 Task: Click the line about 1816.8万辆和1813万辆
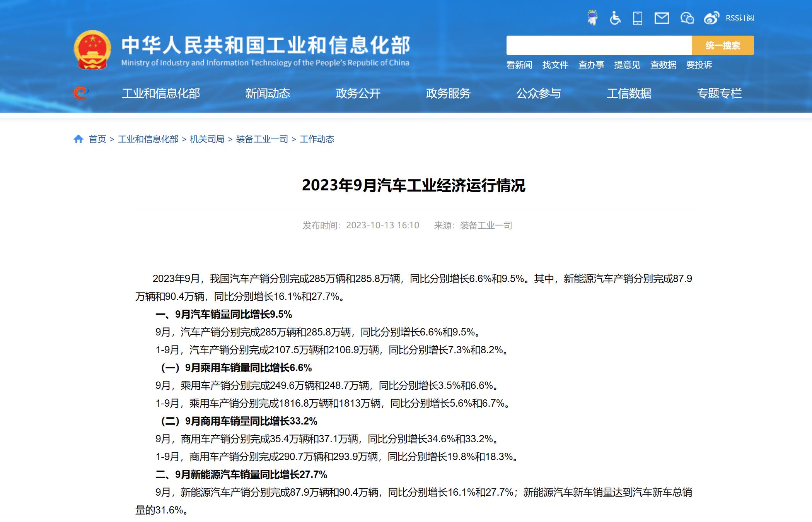pyautogui.click(x=334, y=403)
